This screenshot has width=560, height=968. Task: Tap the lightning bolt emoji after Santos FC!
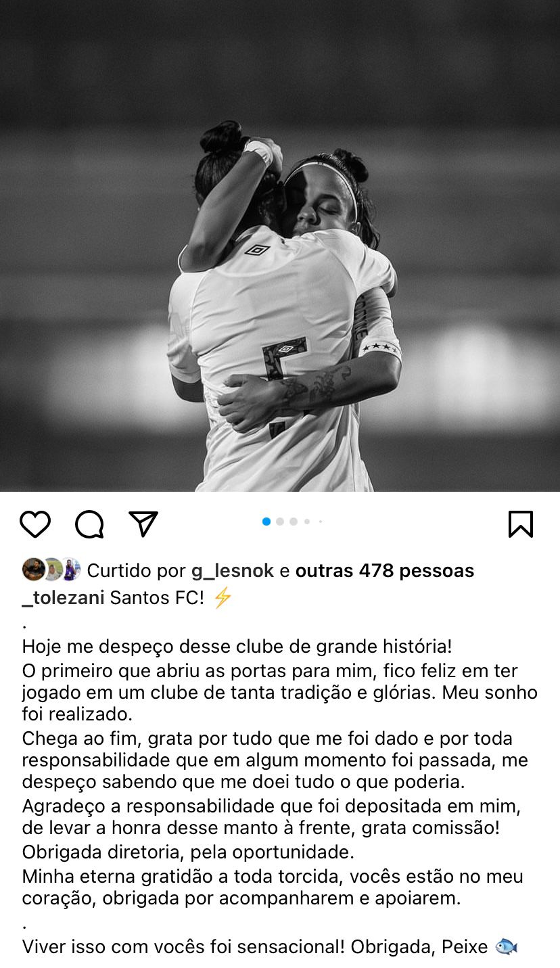223,598
